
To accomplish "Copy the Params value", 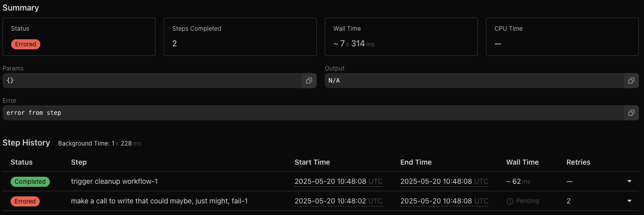I will 309,81.
